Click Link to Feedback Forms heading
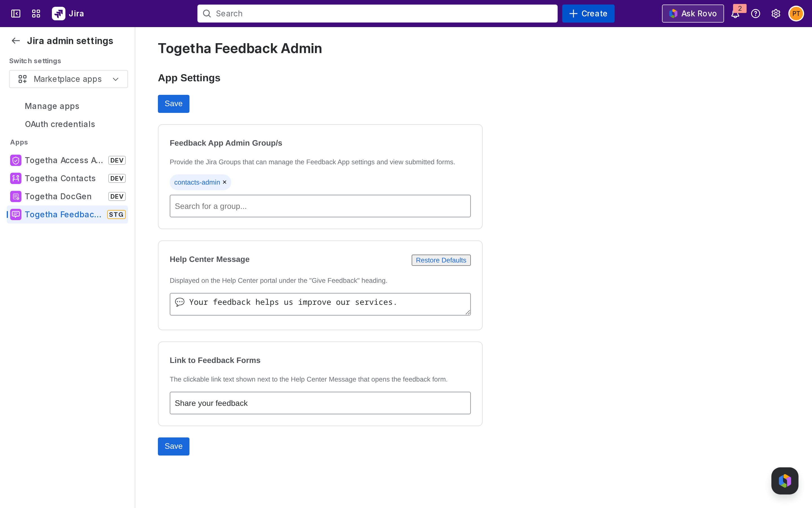812x508 pixels. pos(215,360)
